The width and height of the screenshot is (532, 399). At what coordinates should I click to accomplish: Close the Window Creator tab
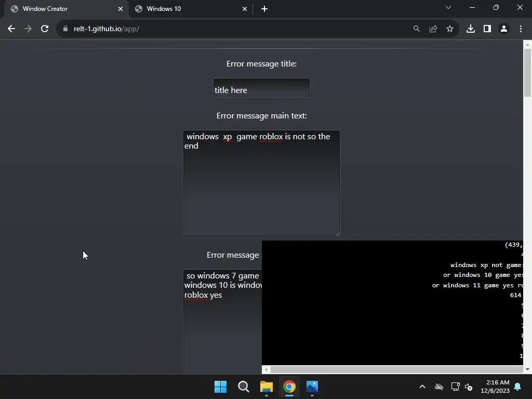pyautogui.click(x=121, y=9)
